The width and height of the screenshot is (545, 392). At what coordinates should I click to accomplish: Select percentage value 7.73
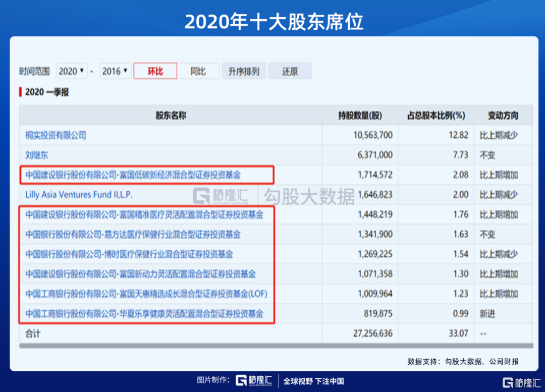(x=461, y=155)
